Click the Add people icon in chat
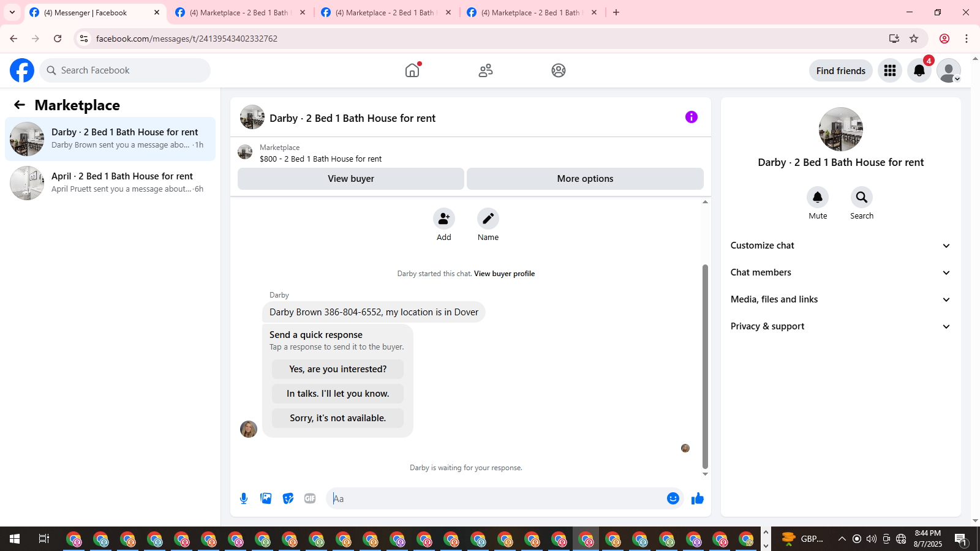This screenshot has width=980, height=551. tap(444, 219)
